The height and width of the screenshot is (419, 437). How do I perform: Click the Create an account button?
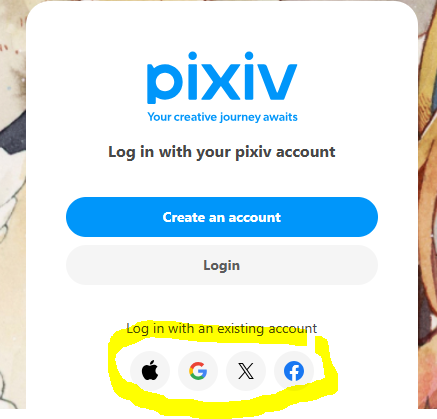point(222,217)
